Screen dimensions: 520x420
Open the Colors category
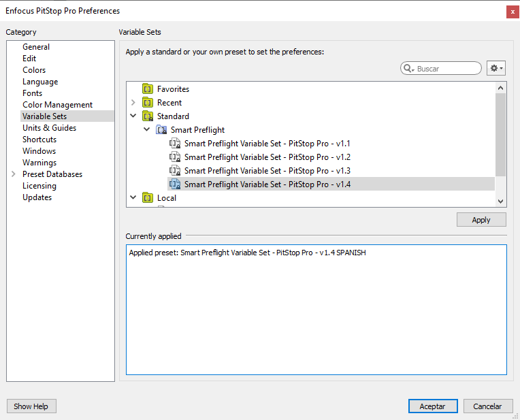click(x=34, y=70)
